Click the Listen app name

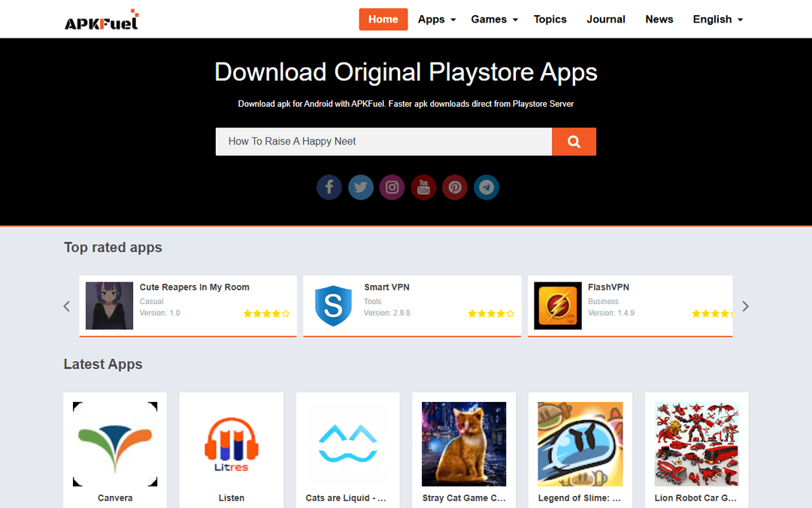pos(232,497)
